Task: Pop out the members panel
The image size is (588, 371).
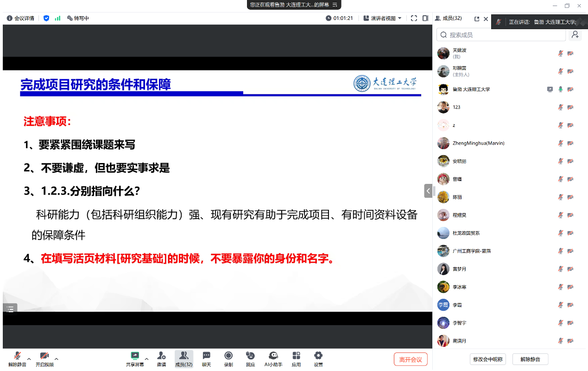Action: (477, 19)
